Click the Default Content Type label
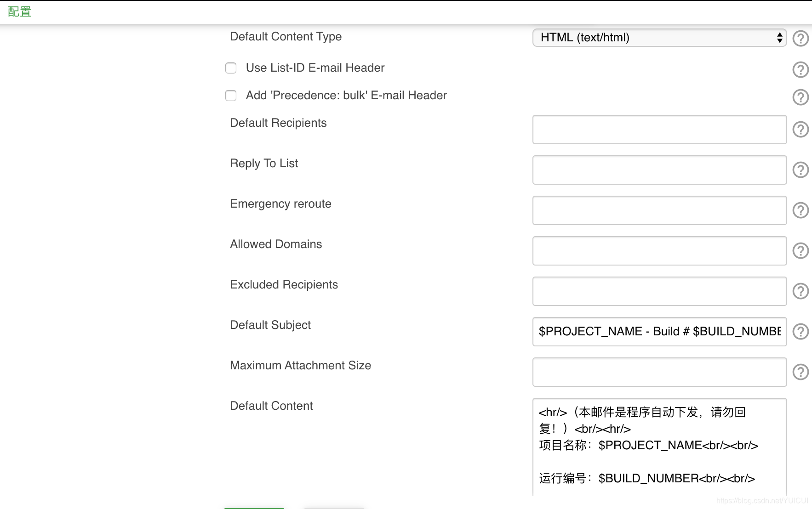Viewport: 812px width, 509px height. coord(286,37)
